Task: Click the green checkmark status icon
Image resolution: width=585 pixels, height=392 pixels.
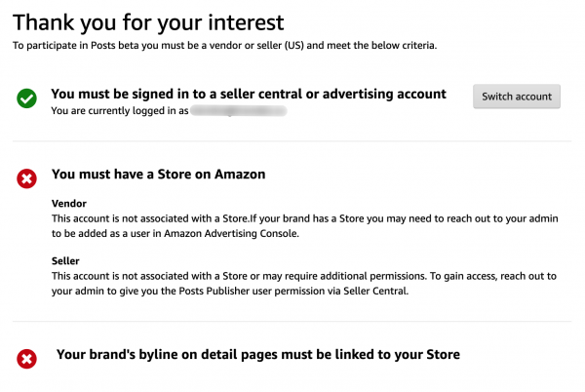Action: coord(27,98)
